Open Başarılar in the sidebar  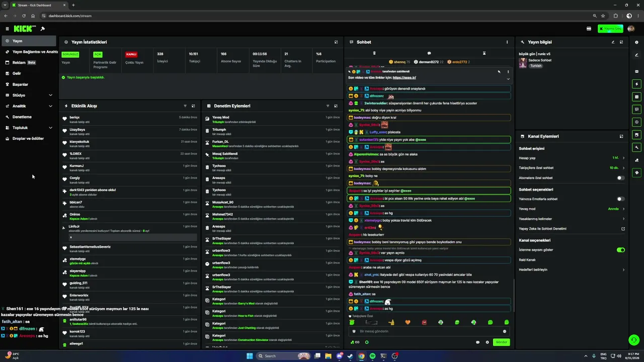(29, 84)
